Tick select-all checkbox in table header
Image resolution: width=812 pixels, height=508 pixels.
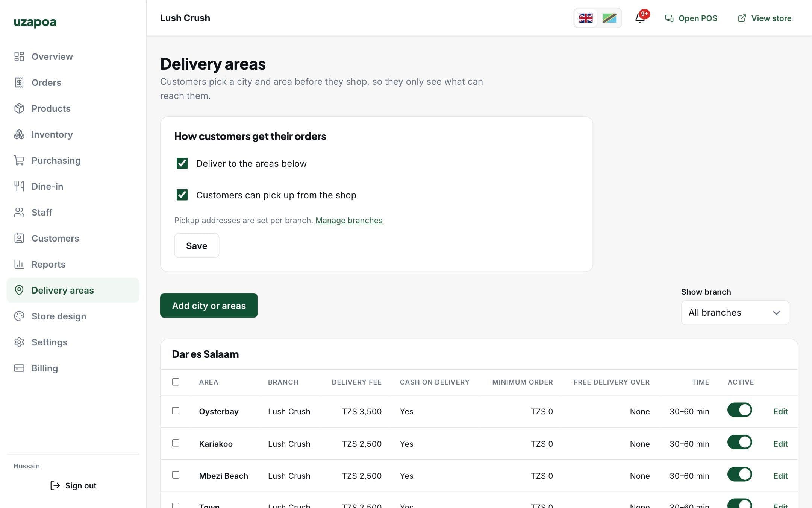pyautogui.click(x=176, y=382)
